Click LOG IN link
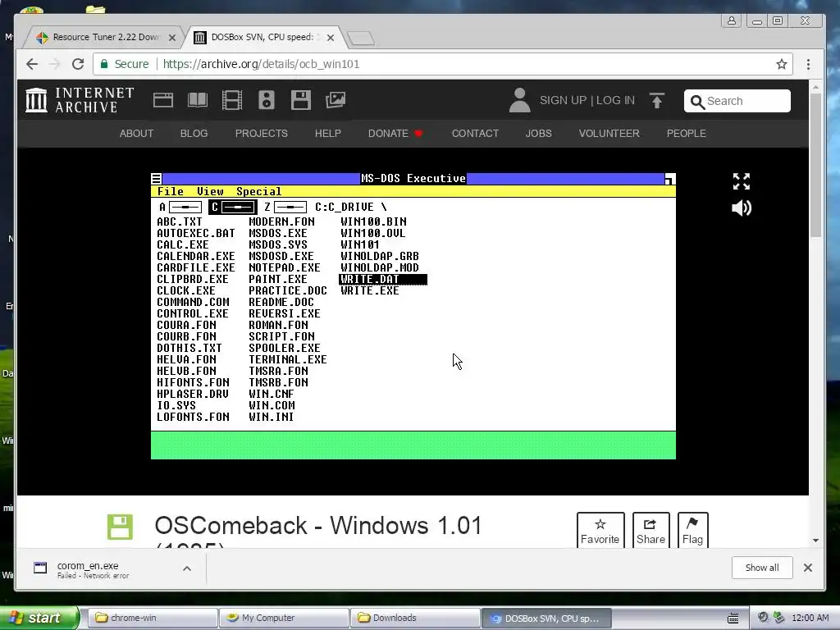Screen dimensions: 840x630 tap(615, 100)
